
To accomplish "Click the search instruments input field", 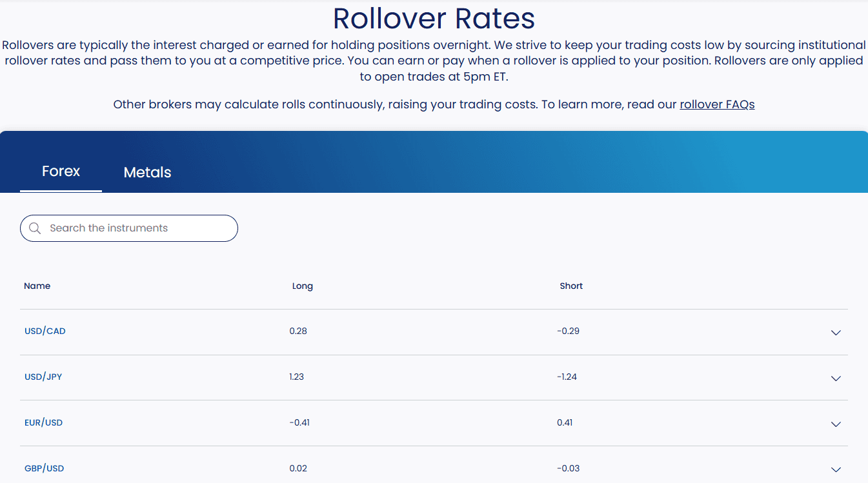I will click(x=128, y=228).
